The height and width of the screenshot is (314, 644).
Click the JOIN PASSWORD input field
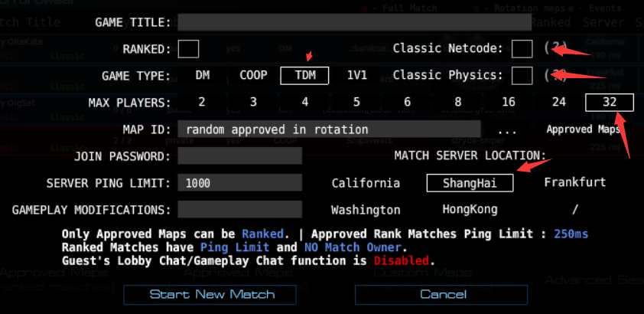tap(240, 156)
